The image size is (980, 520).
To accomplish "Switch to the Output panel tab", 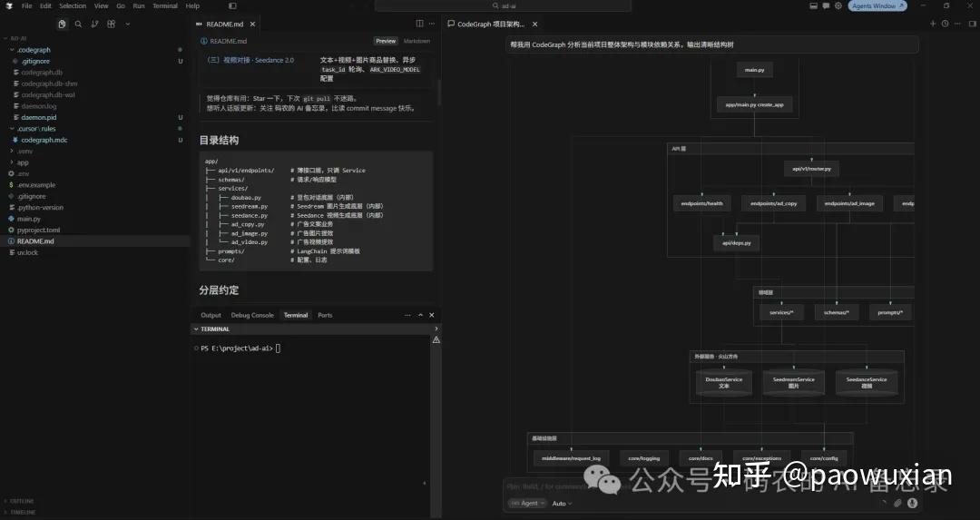I will [x=211, y=315].
